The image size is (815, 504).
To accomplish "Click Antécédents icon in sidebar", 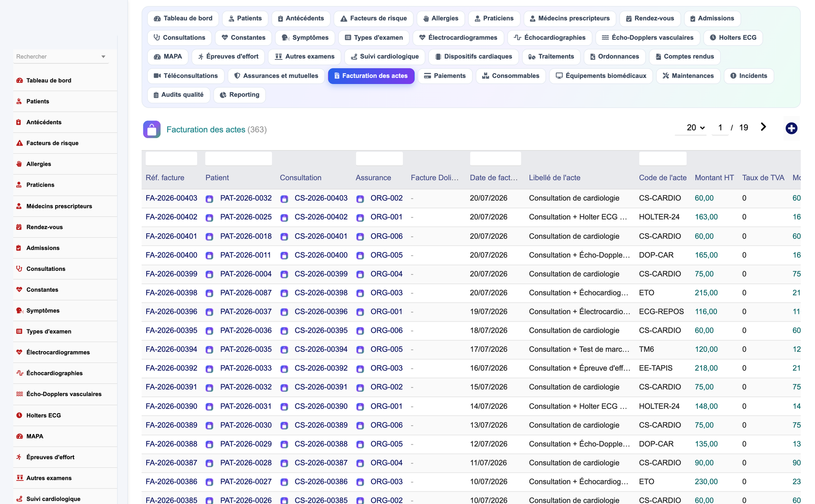I will click(x=19, y=122).
